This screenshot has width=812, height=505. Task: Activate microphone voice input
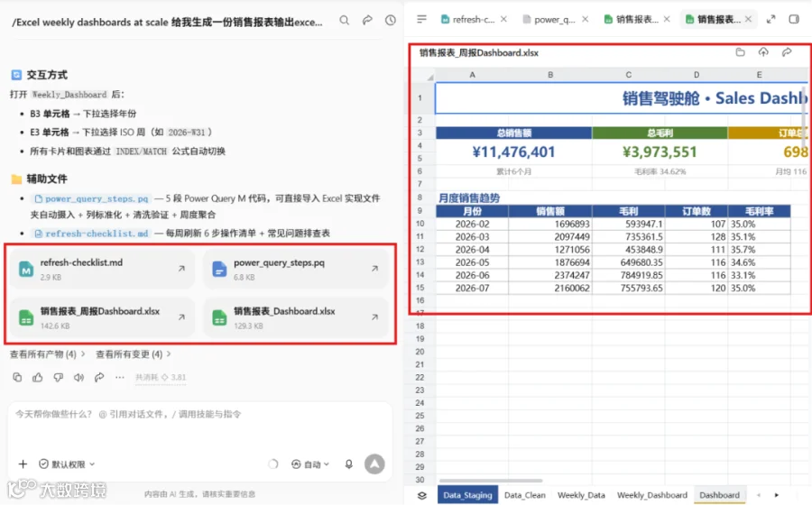[x=349, y=464]
